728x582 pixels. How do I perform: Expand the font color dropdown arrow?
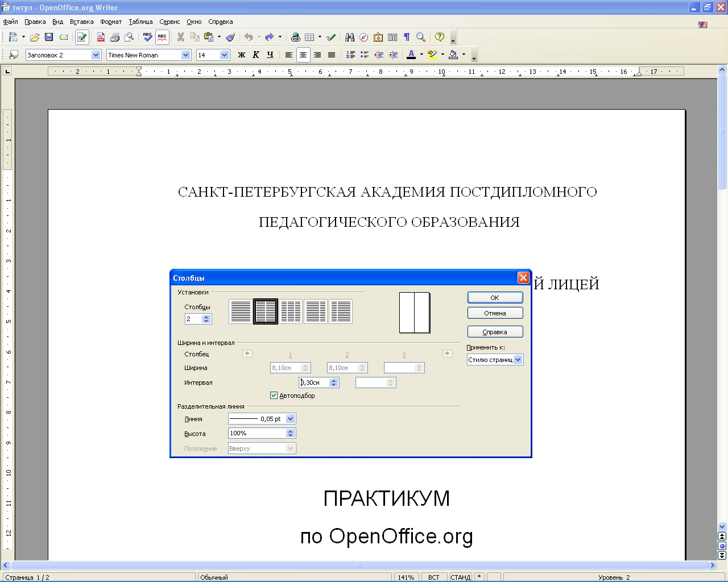tap(421, 55)
